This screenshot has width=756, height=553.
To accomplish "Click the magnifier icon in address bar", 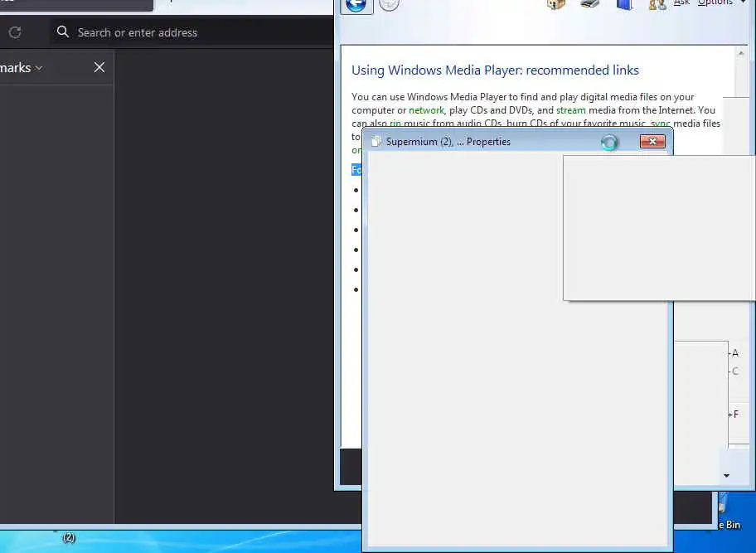I will tap(63, 32).
